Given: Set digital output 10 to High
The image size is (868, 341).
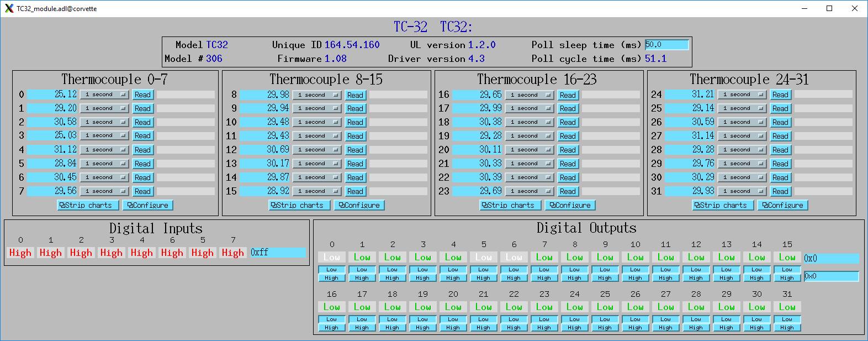Looking at the screenshot, I should [636, 278].
